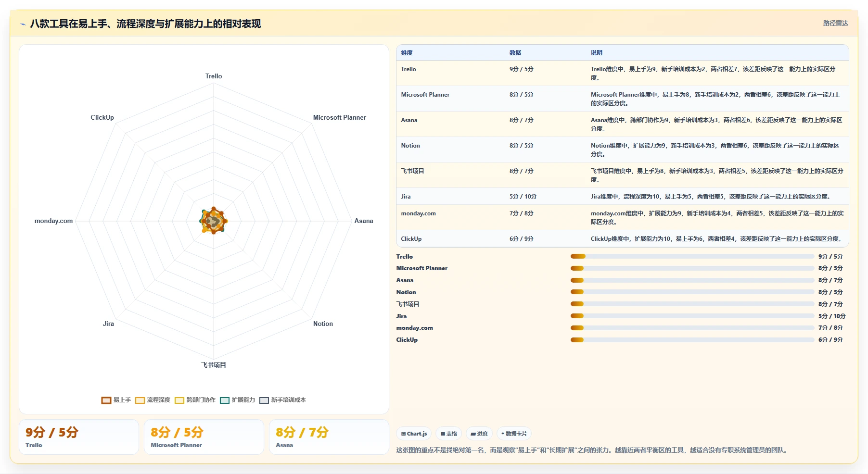Click the 表格 tag chip
The image size is (868, 474).
tap(448, 434)
